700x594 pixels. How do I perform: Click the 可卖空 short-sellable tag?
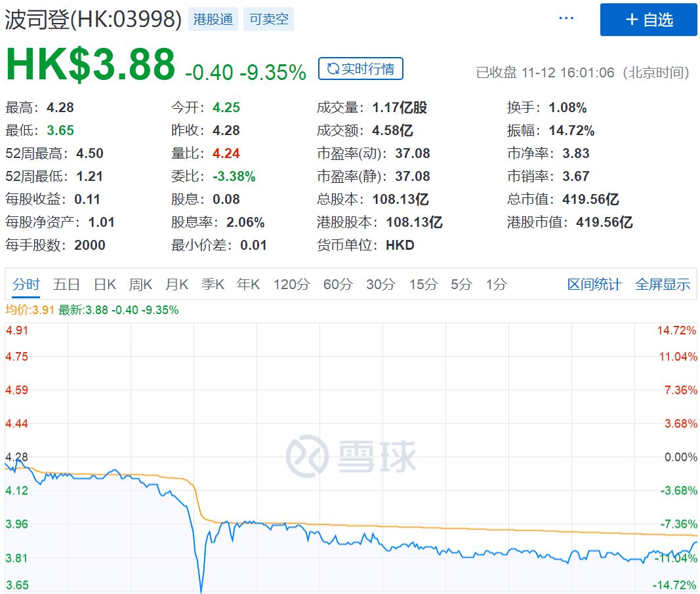[268, 19]
